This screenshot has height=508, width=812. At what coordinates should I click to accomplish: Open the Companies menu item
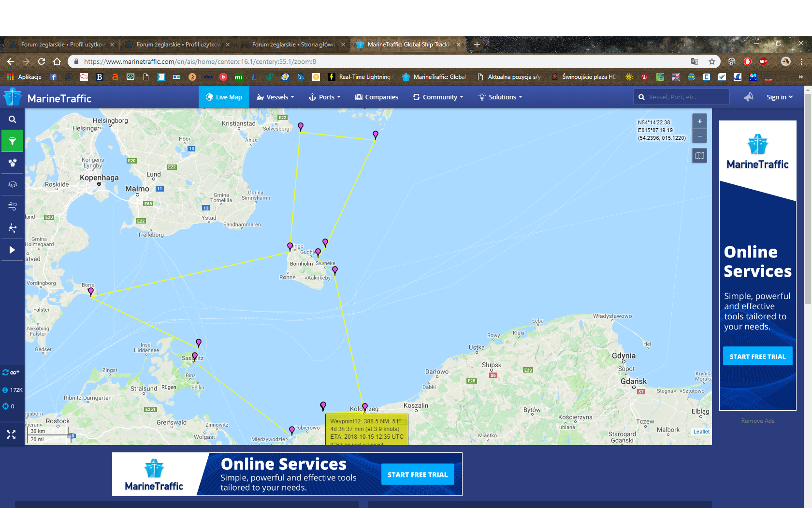[377, 97]
